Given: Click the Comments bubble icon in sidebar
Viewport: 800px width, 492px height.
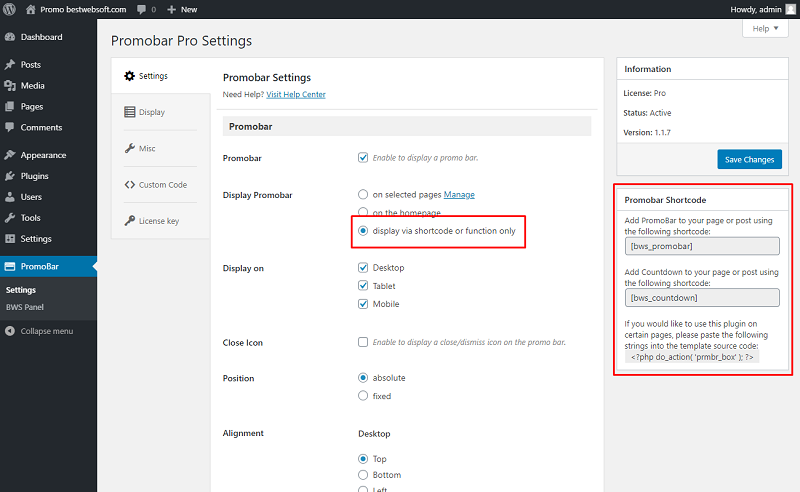Looking at the screenshot, I should pyautogui.click(x=10, y=127).
